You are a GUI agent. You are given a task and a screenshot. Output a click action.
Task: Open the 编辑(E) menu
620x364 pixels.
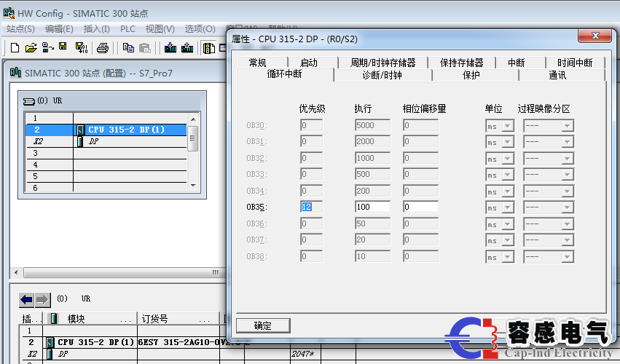59,29
